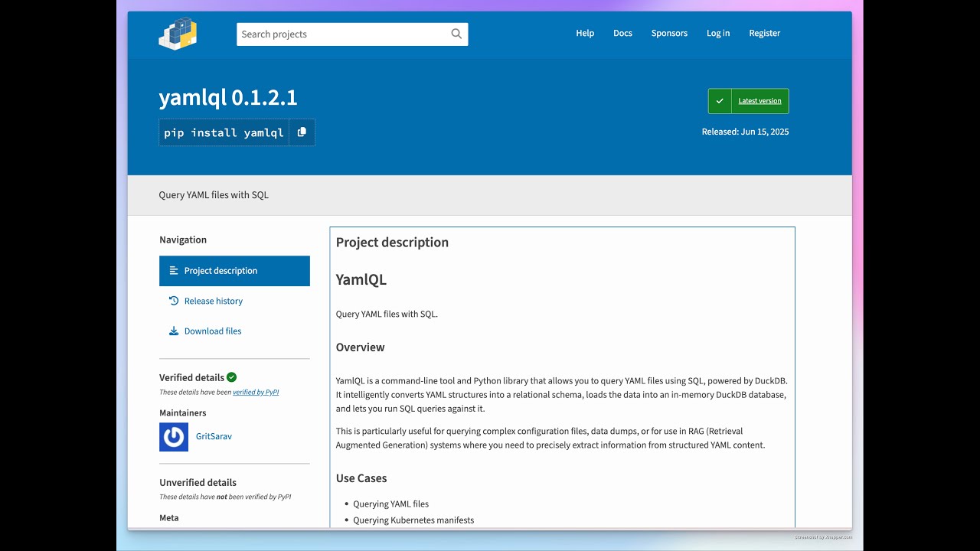Screen dimensions: 980x551
Task: Click the search magnifier icon
Action: click(456, 34)
